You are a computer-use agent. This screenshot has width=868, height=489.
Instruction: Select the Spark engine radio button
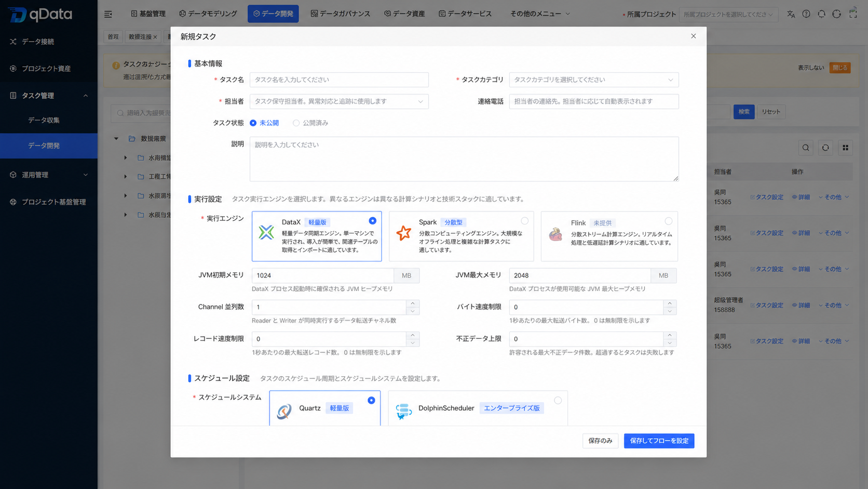tap(525, 221)
